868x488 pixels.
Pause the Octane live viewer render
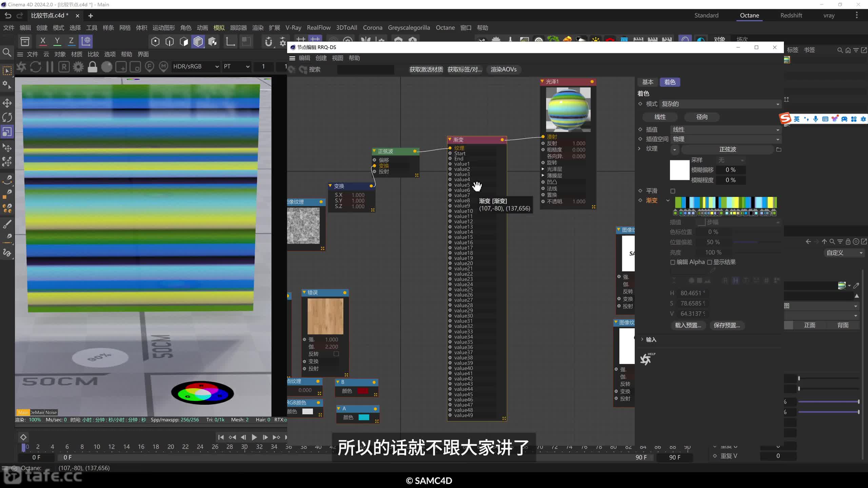50,67
